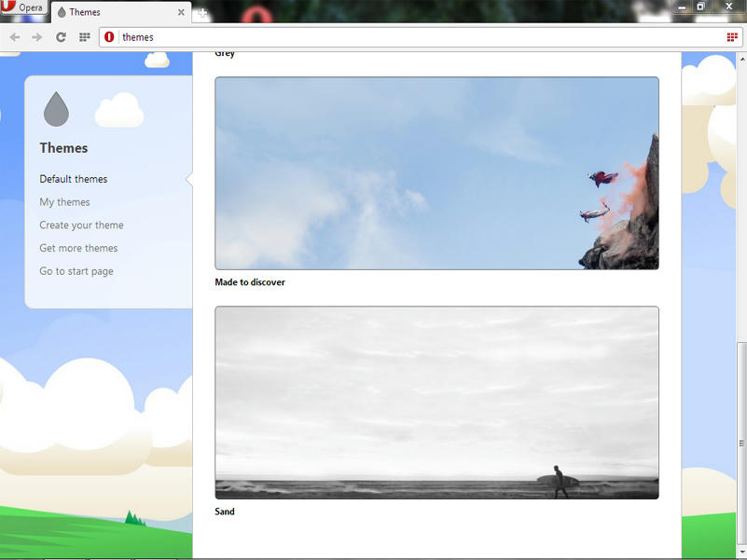Open Create your theme page
Viewport: 747px width, 560px height.
(x=81, y=225)
